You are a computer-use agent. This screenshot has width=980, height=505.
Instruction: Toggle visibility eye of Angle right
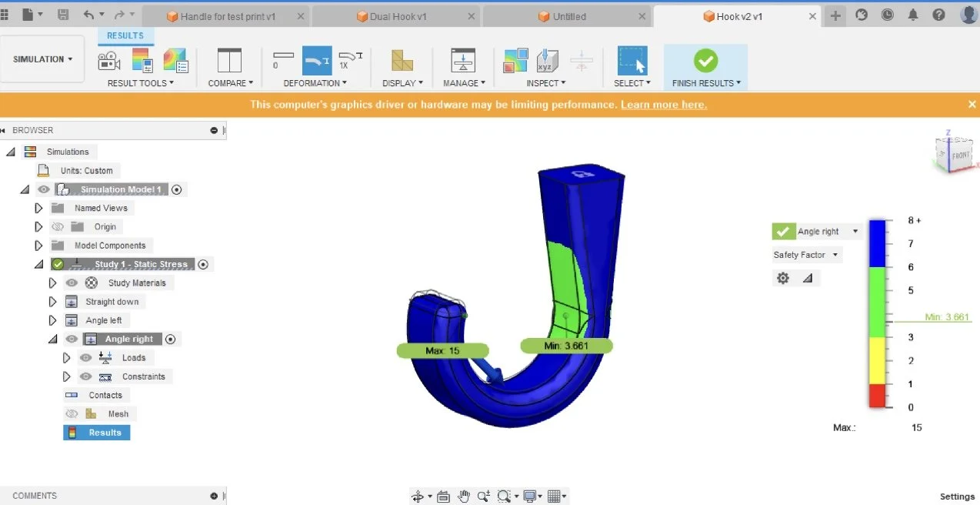tap(72, 339)
